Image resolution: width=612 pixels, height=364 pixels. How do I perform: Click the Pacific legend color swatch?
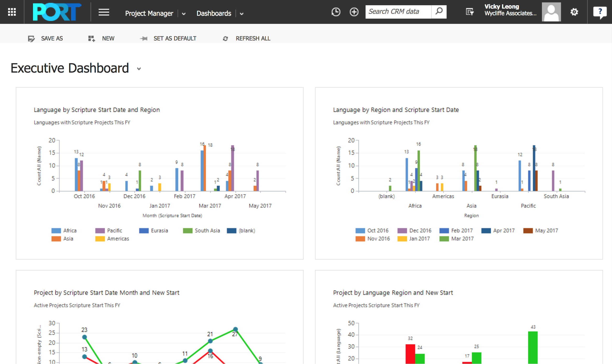tap(100, 230)
